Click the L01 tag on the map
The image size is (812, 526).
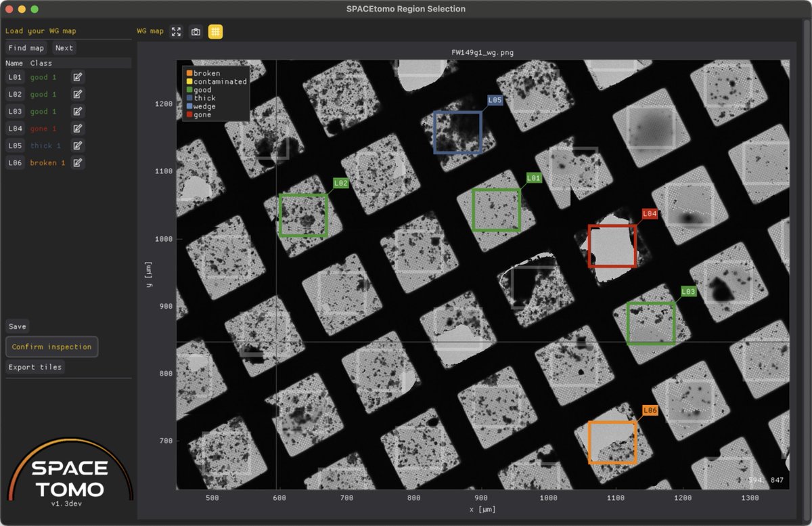point(534,177)
